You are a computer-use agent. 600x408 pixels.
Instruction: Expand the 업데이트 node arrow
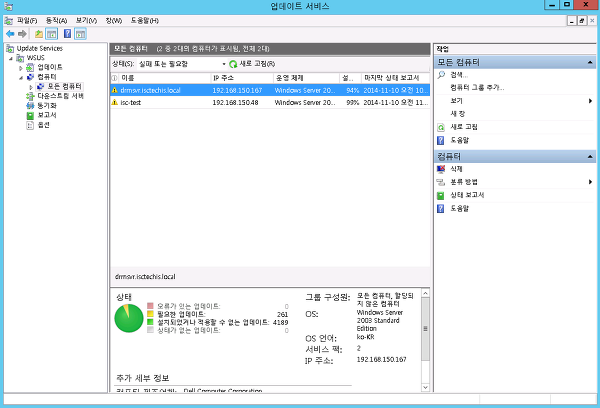pos(21,68)
